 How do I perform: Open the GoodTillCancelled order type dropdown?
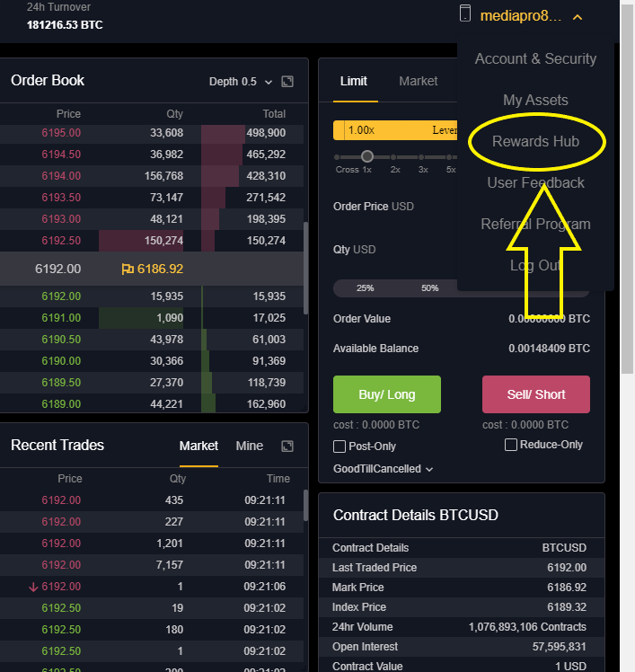click(384, 469)
